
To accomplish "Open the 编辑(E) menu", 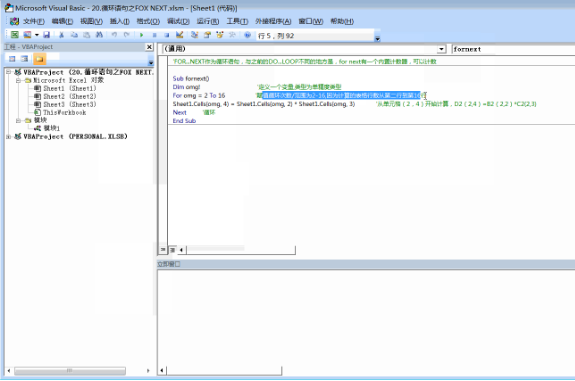I will [62, 21].
